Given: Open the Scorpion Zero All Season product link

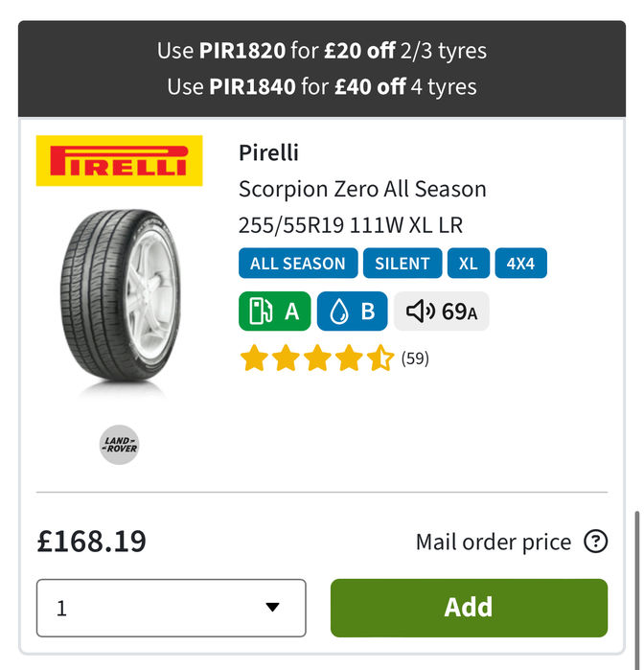Looking at the screenshot, I should point(362,189).
